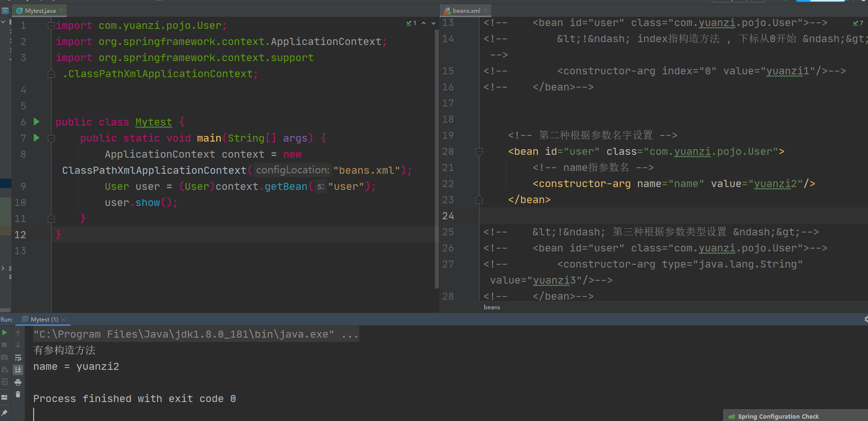Image resolution: width=868 pixels, height=421 pixels.
Task: Click the Down the Stack Trace arrow
Action: point(18,345)
